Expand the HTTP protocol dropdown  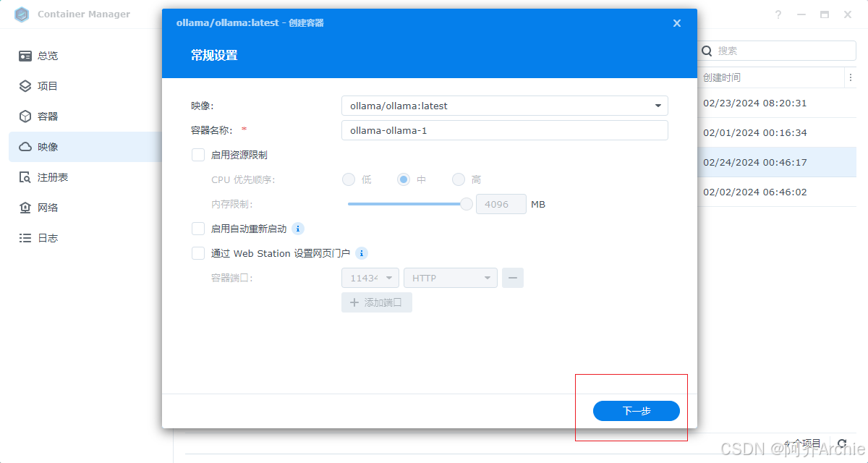[x=450, y=277]
